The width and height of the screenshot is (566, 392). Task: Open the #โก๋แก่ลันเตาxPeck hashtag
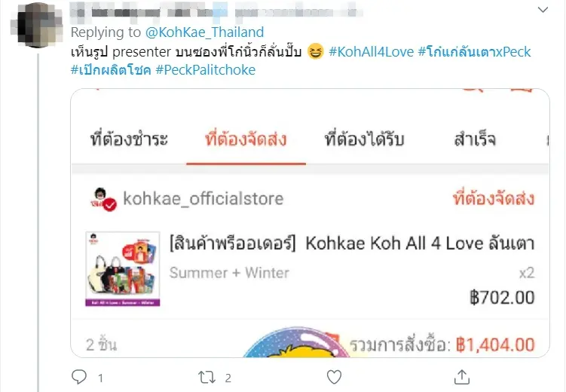click(474, 51)
